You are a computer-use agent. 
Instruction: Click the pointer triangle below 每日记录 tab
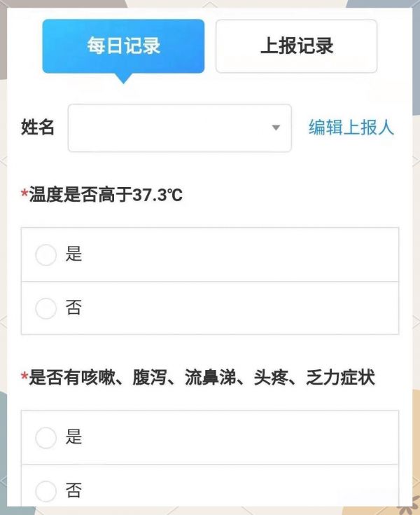[x=123, y=78]
